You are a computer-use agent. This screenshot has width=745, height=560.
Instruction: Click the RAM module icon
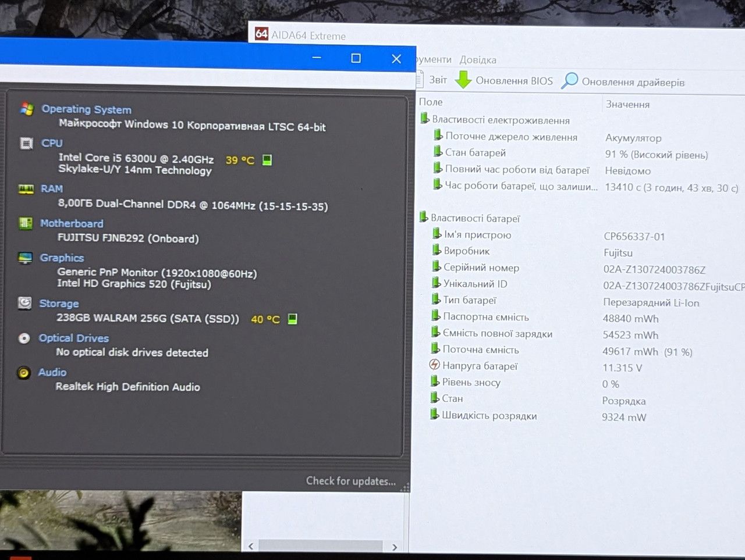coord(26,189)
